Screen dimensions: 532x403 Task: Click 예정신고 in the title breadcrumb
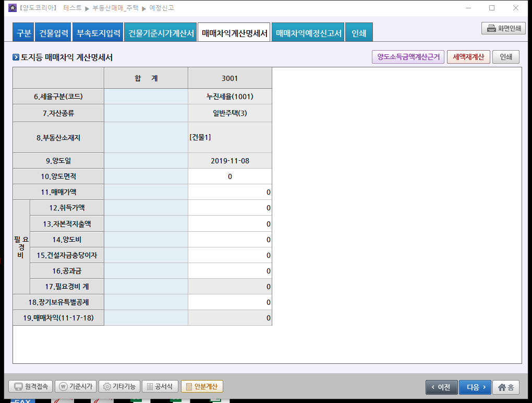(x=162, y=8)
